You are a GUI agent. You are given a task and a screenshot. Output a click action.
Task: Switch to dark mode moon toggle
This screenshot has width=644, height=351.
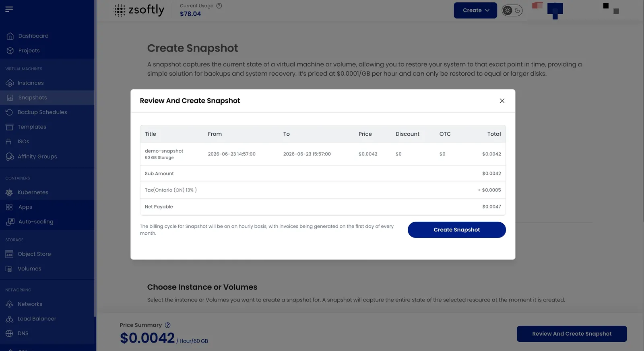click(518, 10)
